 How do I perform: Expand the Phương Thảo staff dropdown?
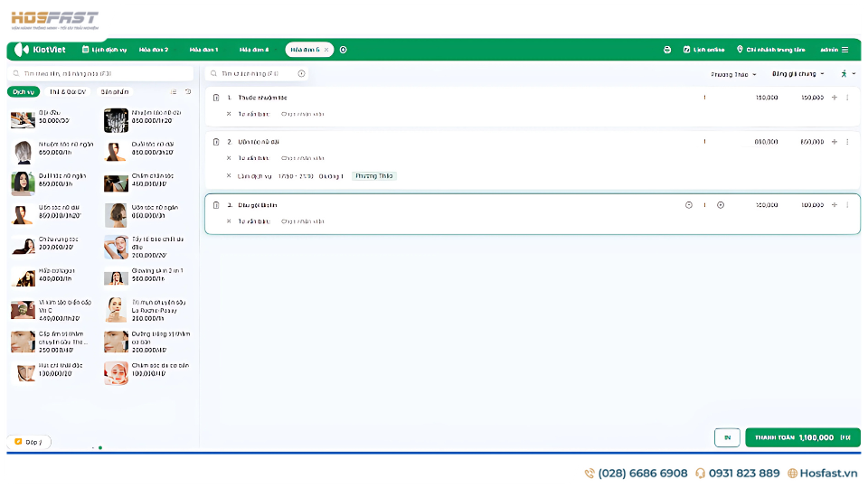733,74
